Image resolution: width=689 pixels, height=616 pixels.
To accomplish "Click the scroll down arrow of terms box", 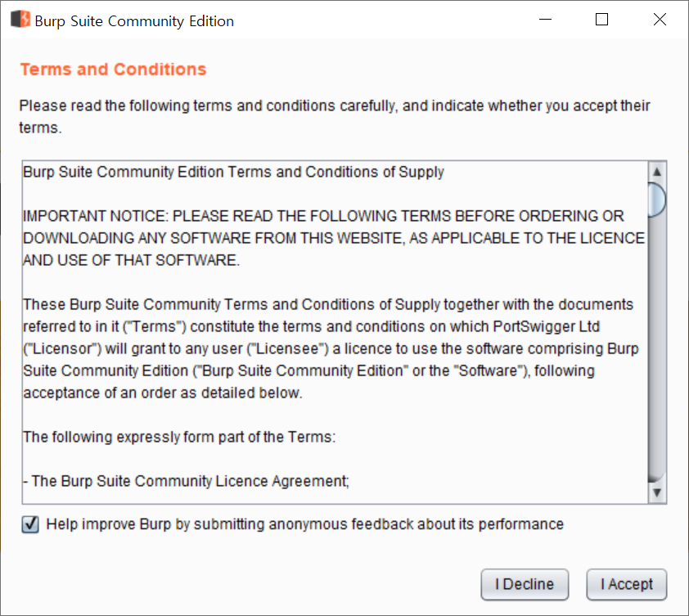I will click(x=657, y=492).
